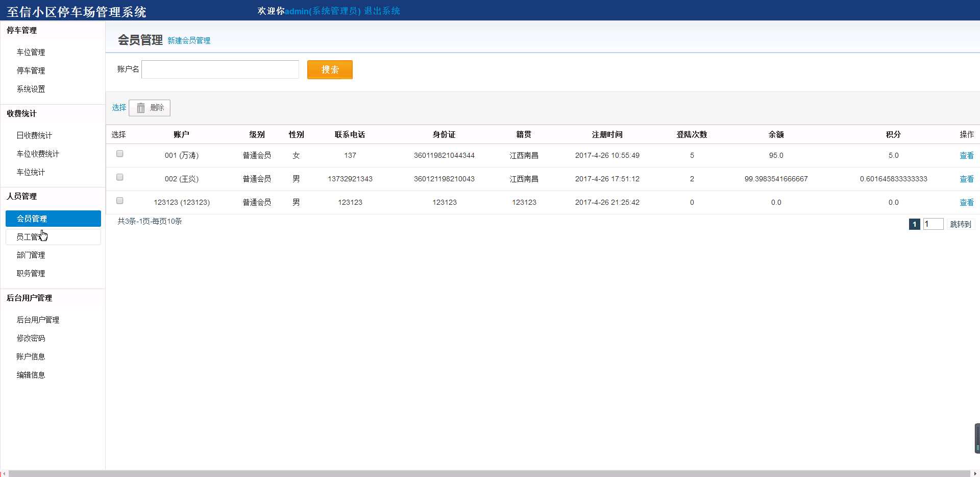The width and height of the screenshot is (980, 477).
Task: Click the 共3条-1页-每页10条 summary text
Action: coord(150,221)
